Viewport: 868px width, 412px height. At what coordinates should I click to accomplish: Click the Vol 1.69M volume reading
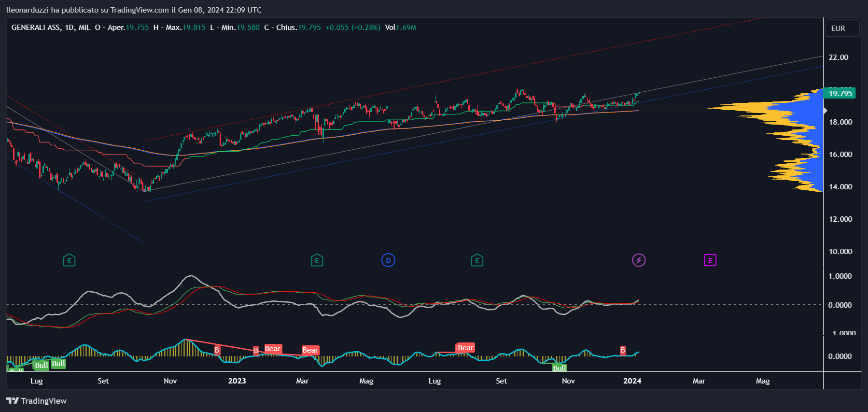tap(401, 28)
